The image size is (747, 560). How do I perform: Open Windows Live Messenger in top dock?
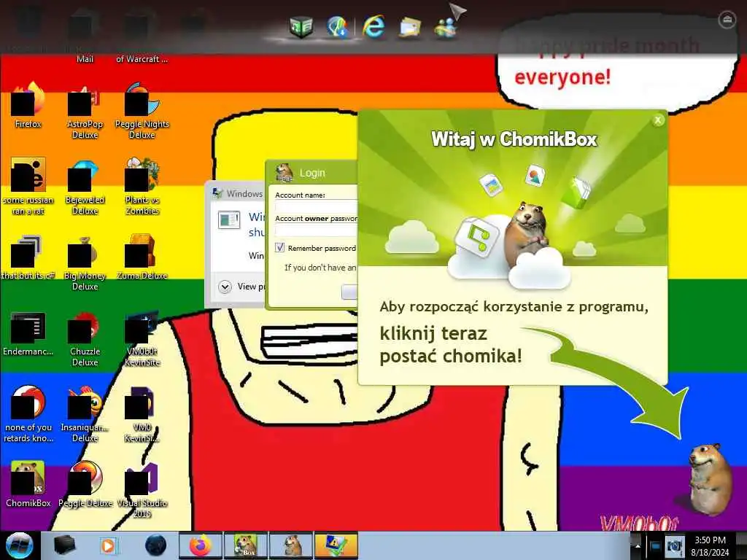click(446, 27)
